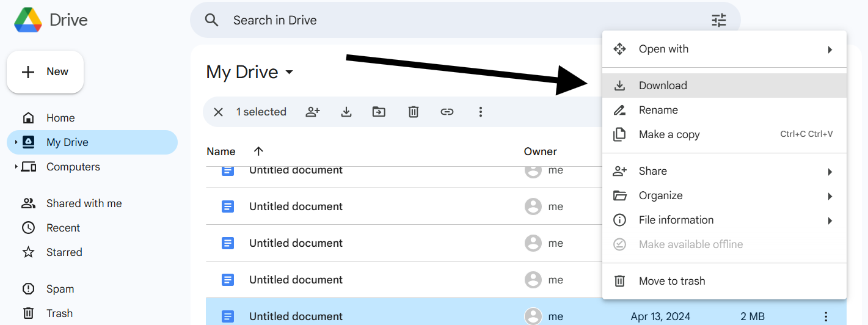Expand the Open with submenu
The height and width of the screenshot is (325, 868).
tap(830, 49)
